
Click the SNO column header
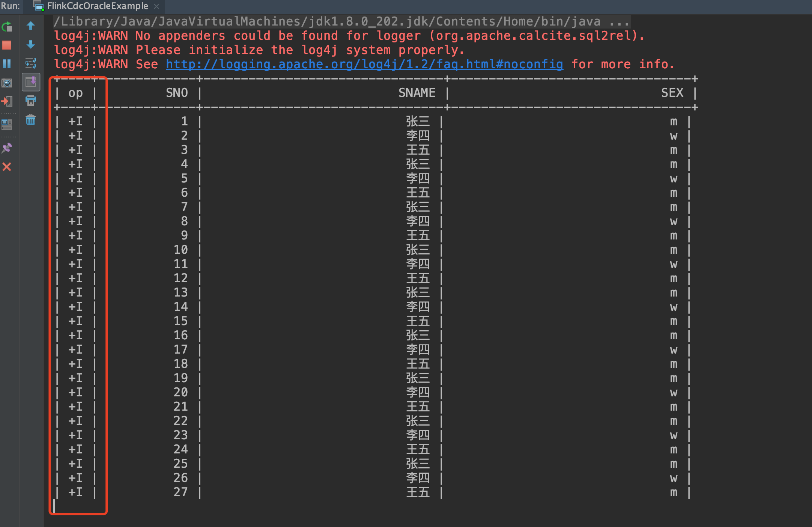177,93
